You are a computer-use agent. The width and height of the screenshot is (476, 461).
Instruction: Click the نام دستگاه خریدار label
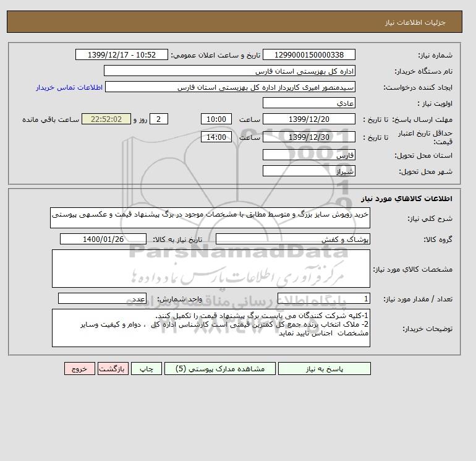423,71
